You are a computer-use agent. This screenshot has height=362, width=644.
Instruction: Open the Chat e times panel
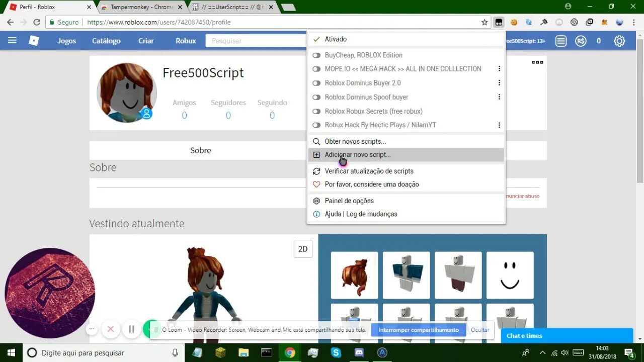[567, 336]
